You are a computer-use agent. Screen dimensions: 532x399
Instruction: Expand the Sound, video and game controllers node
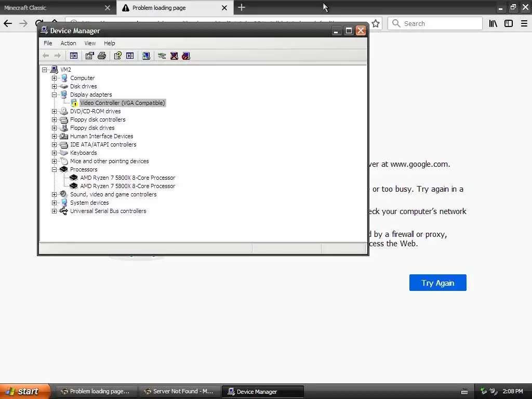pos(54,194)
